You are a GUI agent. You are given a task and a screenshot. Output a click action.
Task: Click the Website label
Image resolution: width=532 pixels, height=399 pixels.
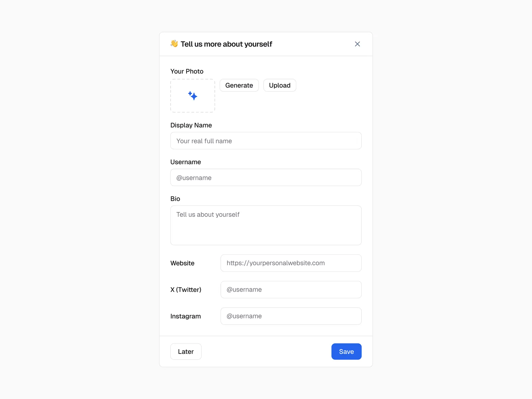(182, 263)
